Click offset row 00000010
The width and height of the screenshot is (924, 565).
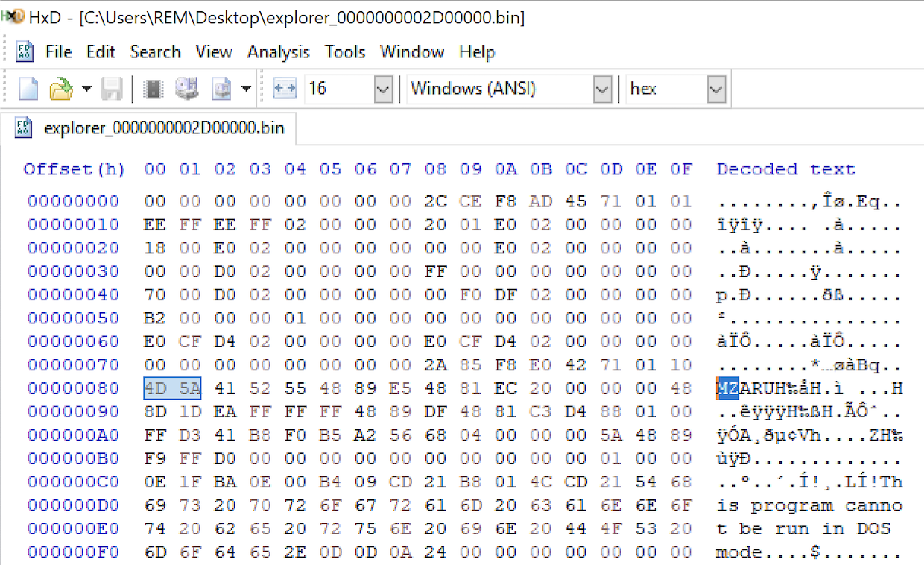73,224
